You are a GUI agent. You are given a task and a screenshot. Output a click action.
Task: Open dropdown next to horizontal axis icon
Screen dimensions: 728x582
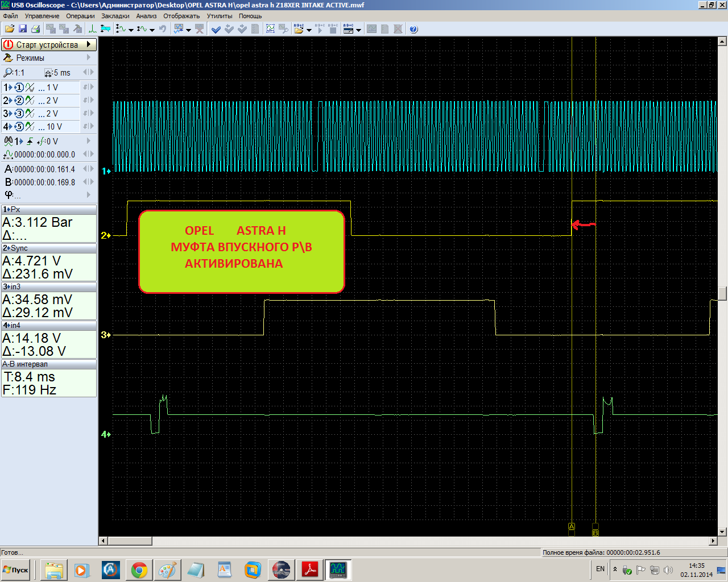coord(152,30)
